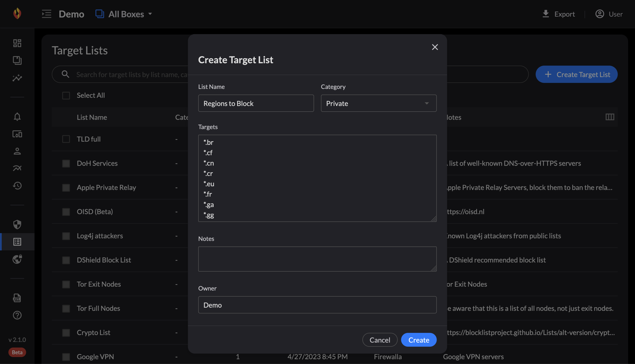Viewport: 635px width, 364px height.
Task: Select the DoH Services row checkbox
Action: coord(66,163)
